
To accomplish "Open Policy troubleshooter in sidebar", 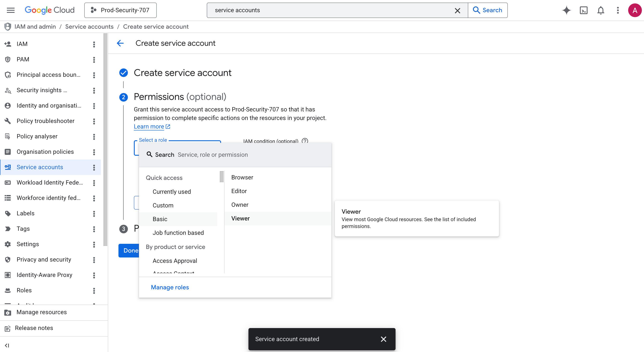I will coord(50,121).
